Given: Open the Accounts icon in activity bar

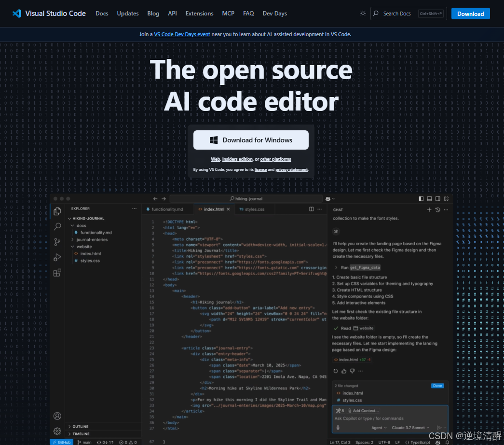Looking at the screenshot, I should click(x=57, y=416).
